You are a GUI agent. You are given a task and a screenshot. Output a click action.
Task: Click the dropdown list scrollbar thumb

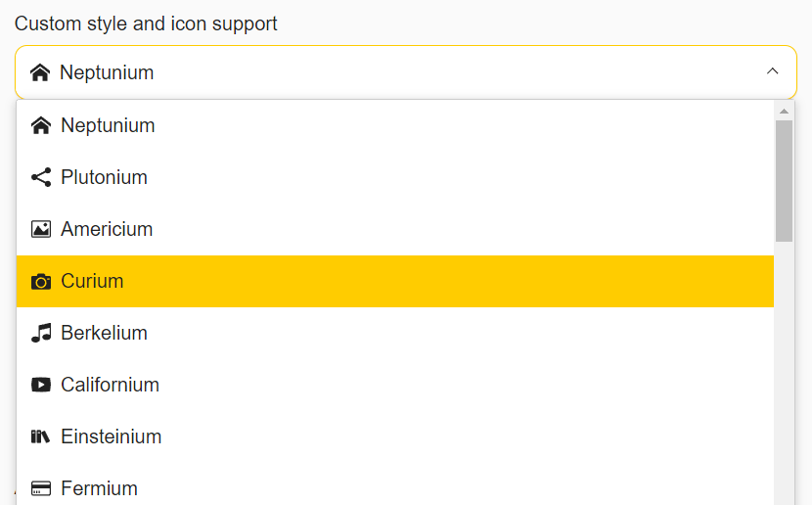784,181
